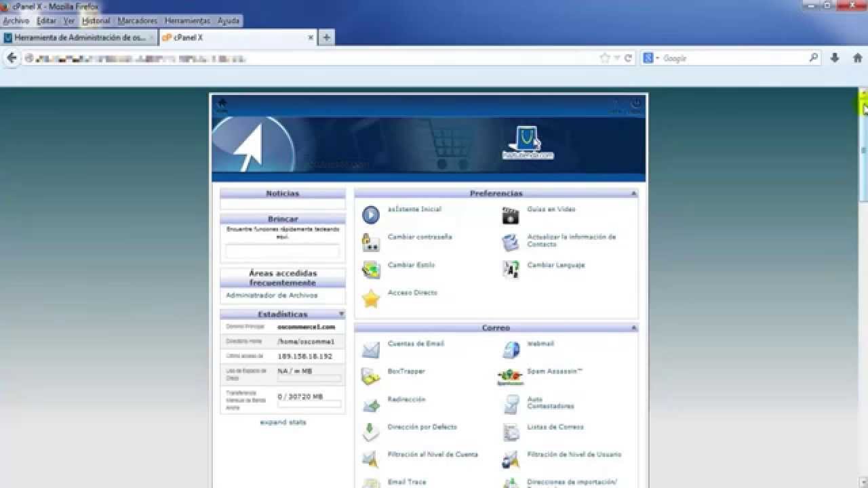Click the reload page icon
Image resolution: width=868 pixels, height=488 pixels.
(x=629, y=58)
